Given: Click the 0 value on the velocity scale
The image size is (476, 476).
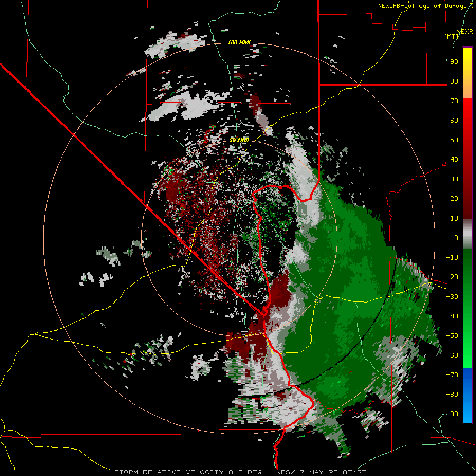Looking at the screenshot, I should 456,238.
